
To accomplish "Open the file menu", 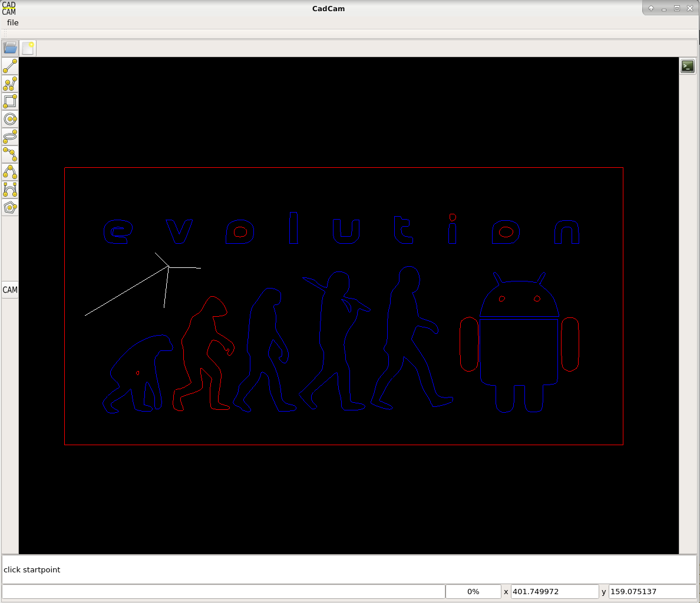I will pyautogui.click(x=12, y=23).
